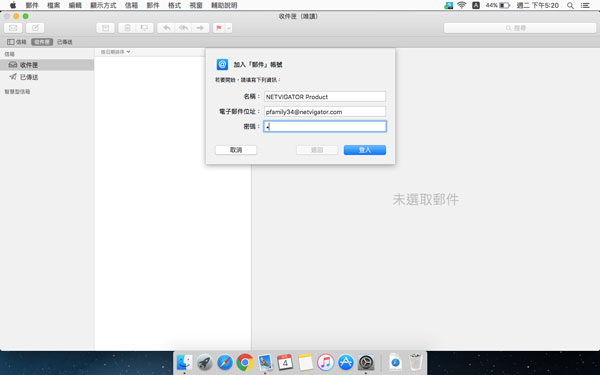Click the Spotlight magnifier icon
The height and width of the screenshot is (375, 600).
570,5
